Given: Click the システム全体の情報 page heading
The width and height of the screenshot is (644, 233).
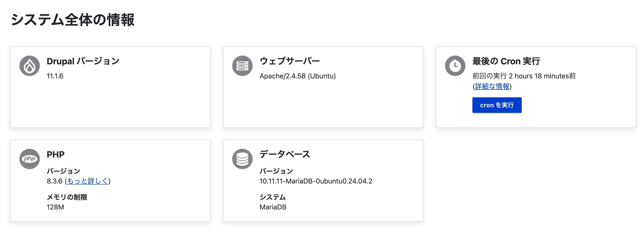Looking at the screenshot, I should pyautogui.click(x=73, y=20).
